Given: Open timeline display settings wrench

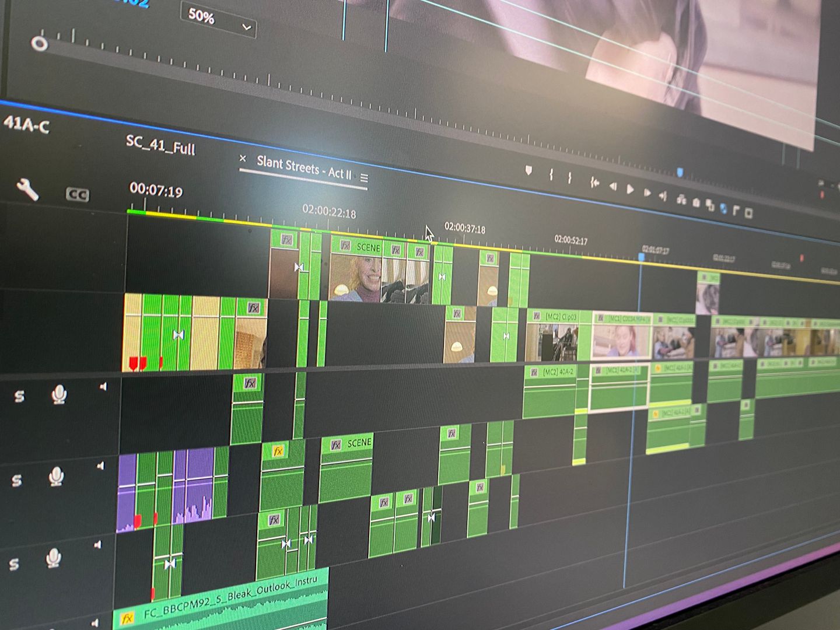Looking at the screenshot, I should tap(27, 189).
